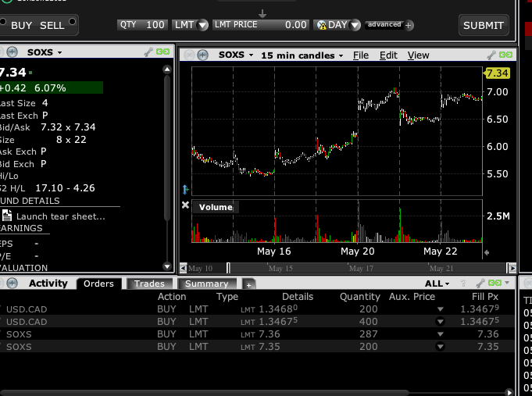The width and height of the screenshot is (532, 396).
Task: Close the Volume sub-chart with X icon
Action: point(185,205)
